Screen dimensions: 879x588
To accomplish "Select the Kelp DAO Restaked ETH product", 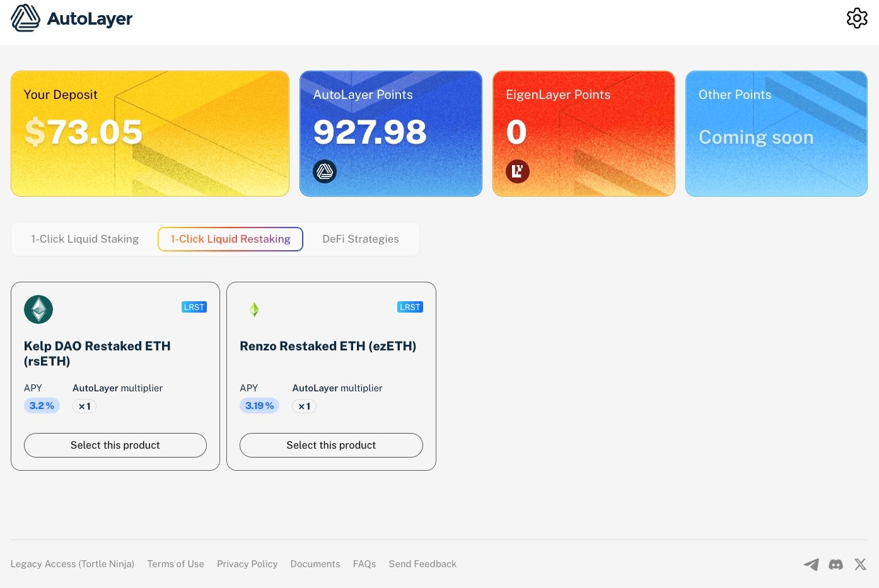I will (x=115, y=445).
